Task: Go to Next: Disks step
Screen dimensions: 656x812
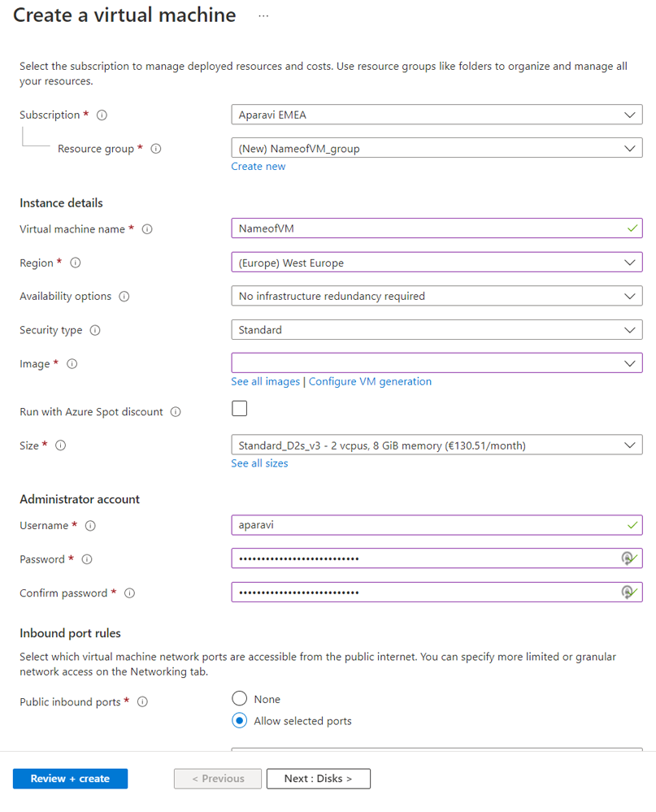Action: pyautogui.click(x=318, y=779)
